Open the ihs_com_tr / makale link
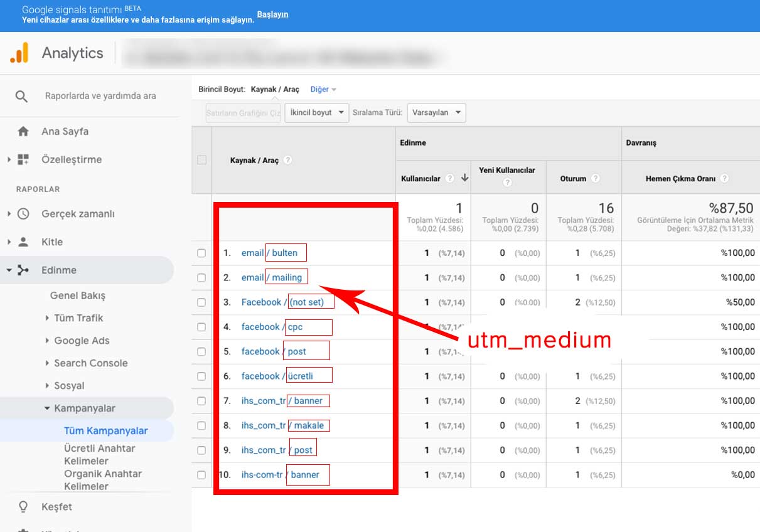 (x=283, y=425)
